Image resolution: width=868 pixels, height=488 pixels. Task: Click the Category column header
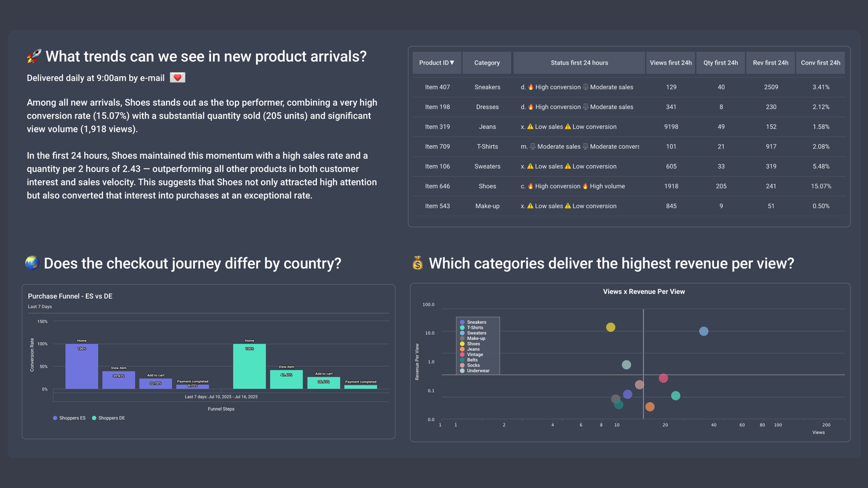pos(487,63)
